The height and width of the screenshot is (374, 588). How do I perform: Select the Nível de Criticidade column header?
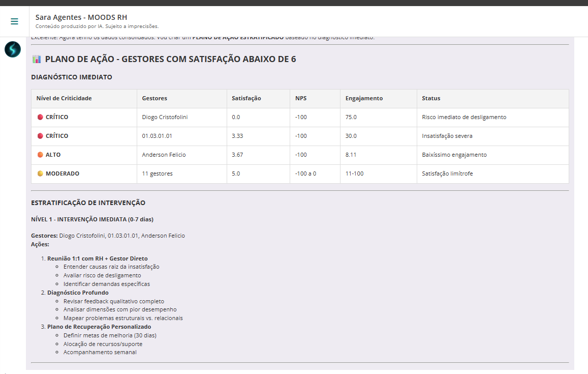click(x=64, y=98)
